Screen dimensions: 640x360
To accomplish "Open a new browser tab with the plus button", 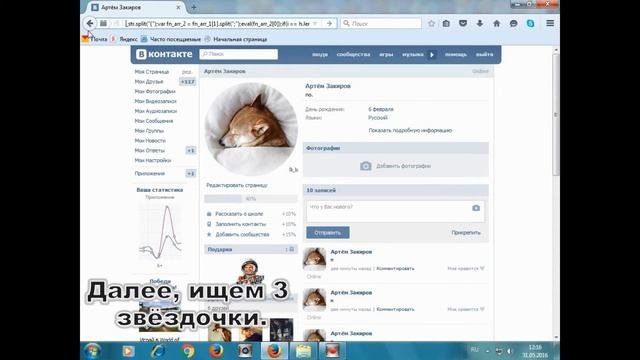I will (x=194, y=7).
